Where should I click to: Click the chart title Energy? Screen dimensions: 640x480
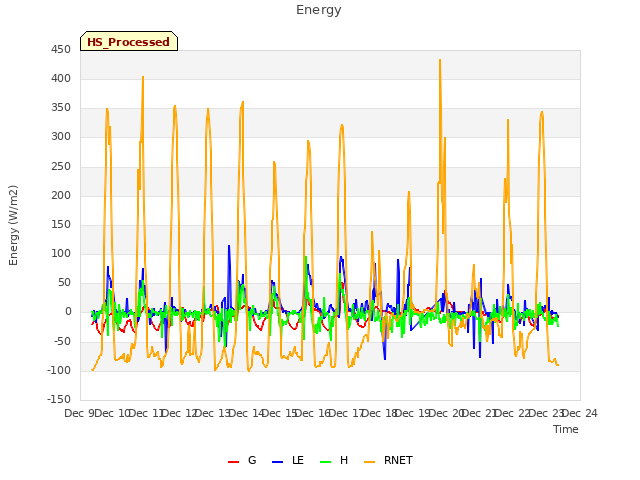[x=318, y=10]
